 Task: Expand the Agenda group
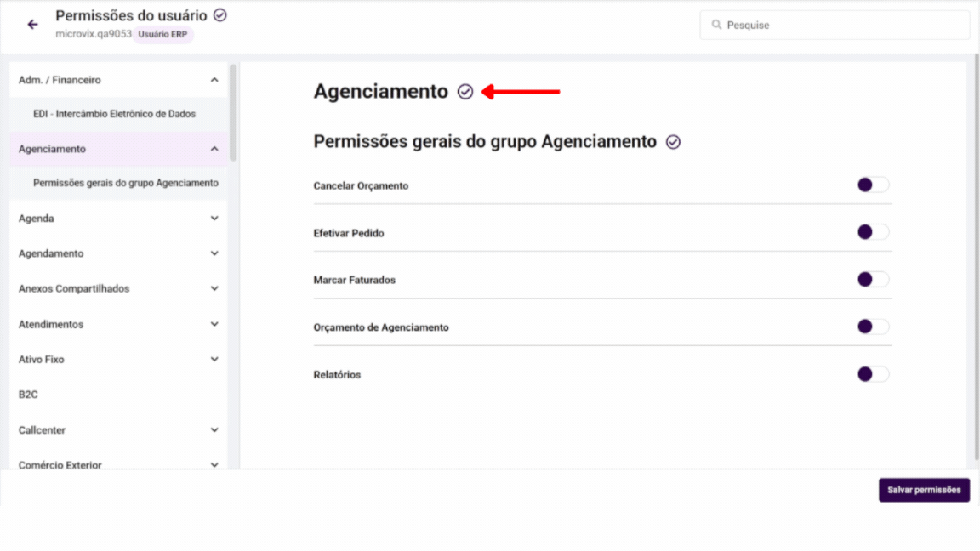pos(214,219)
